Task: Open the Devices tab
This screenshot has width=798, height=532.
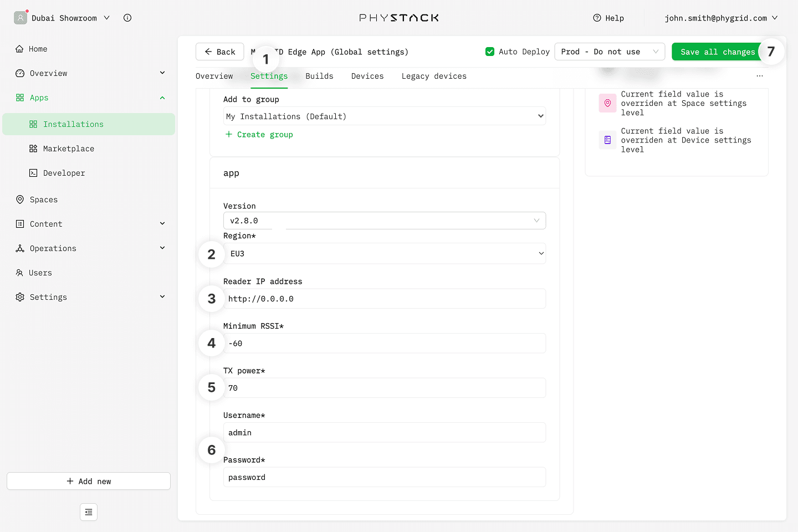Action: [367, 76]
